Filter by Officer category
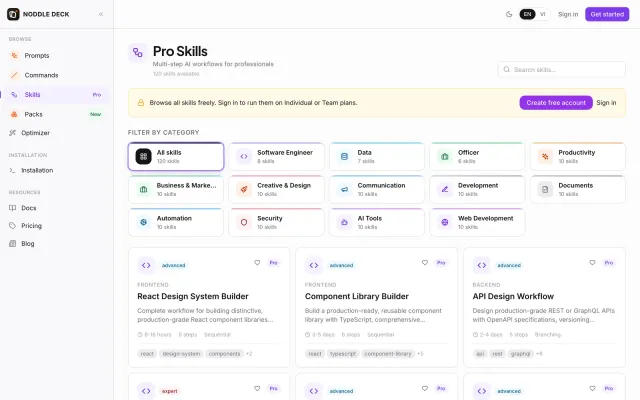Screen dimensions: 640x400 tap(477, 156)
